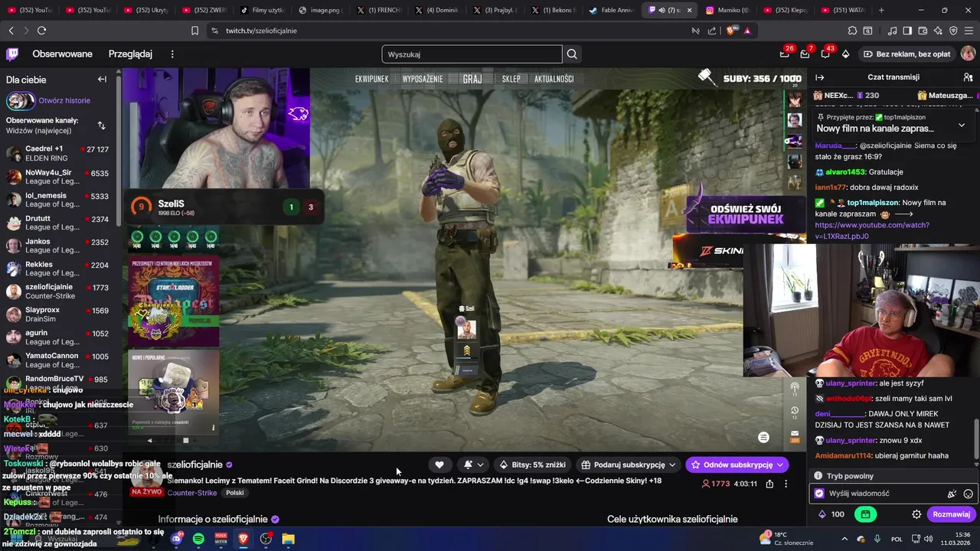This screenshot has height=551, width=980.
Task: Expand Podaruj subskrypcję dropdown
Action: [x=672, y=465]
